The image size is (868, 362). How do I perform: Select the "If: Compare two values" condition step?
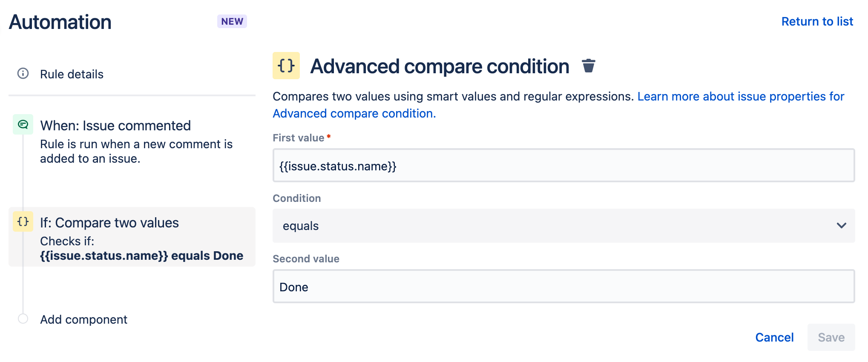(x=109, y=222)
